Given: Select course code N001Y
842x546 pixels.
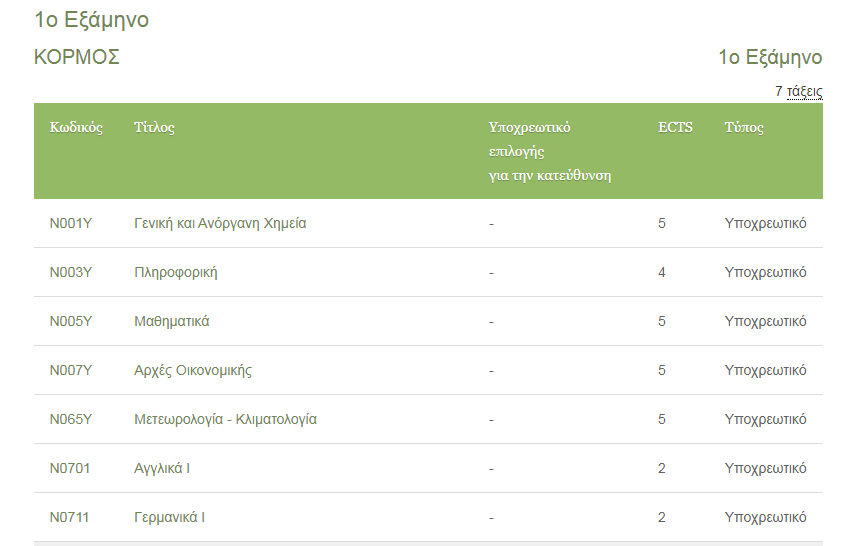Looking at the screenshot, I should 71,223.
